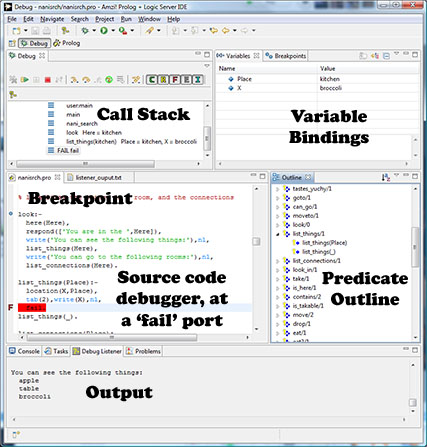Expand the can_go/1 predicate node
The width and height of the screenshot is (427, 447).
[x=278, y=207]
